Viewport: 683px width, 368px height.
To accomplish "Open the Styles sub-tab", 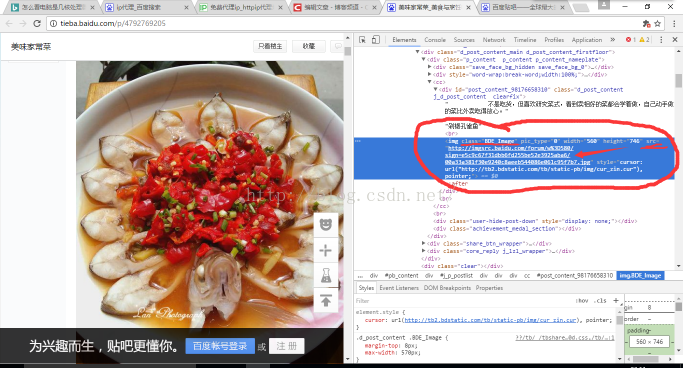I will (366, 288).
